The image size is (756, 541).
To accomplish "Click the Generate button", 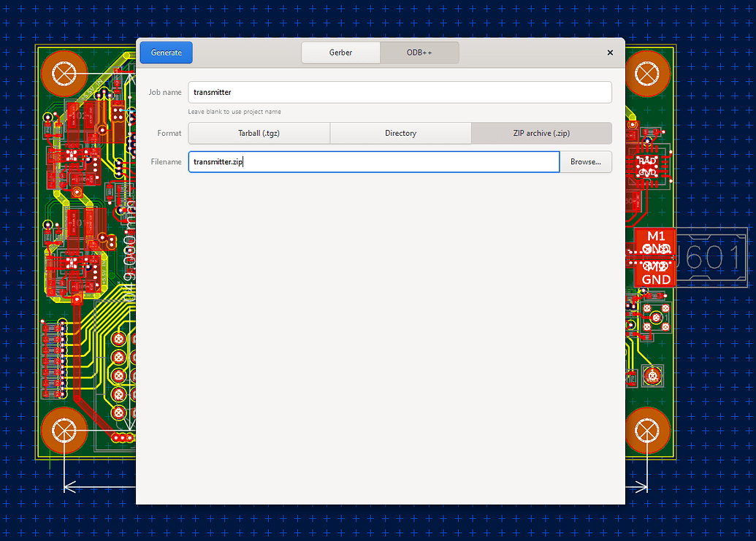I will (x=165, y=52).
